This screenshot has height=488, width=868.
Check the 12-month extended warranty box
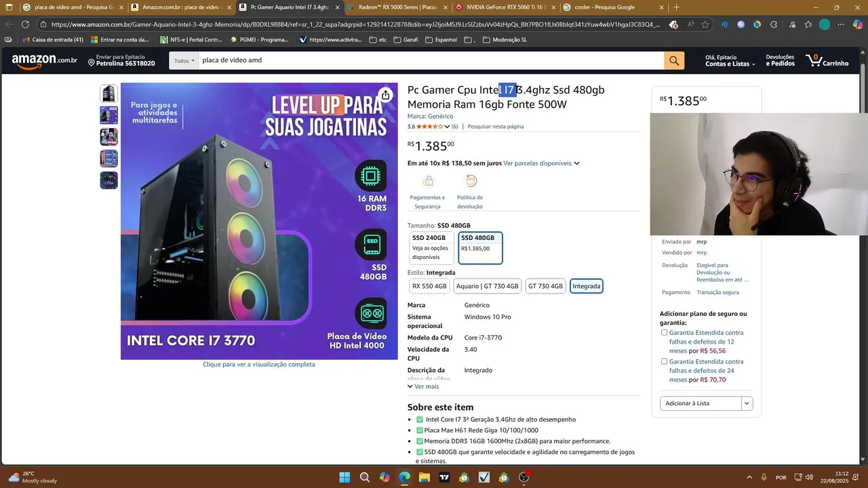click(x=665, y=333)
